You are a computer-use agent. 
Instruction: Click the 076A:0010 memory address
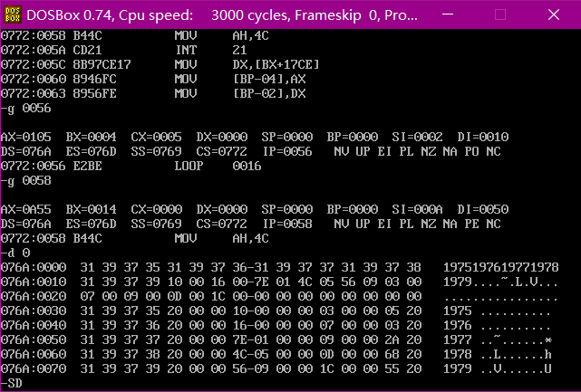click(x=33, y=282)
